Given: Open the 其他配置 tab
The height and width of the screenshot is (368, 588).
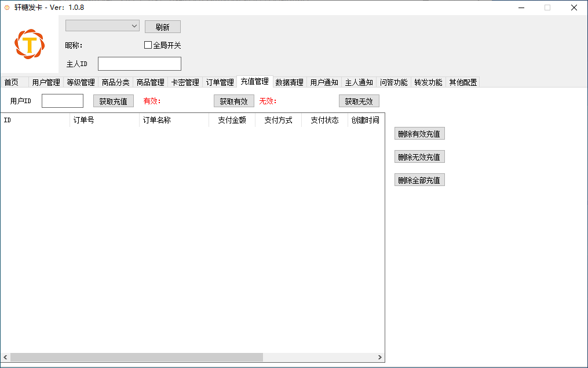Looking at the screenshot, I should pyautogui.click(x=463, y=82).
